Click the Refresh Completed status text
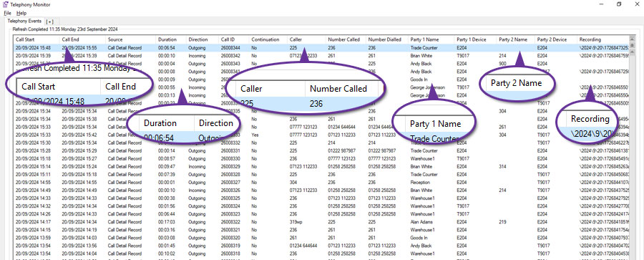This screenshot has width=644, height=260. (65, 29)
